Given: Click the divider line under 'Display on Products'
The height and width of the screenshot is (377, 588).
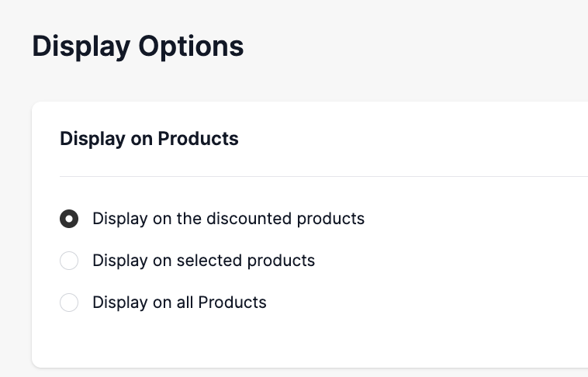Looking at the screenshot, I should pos(310,177).
